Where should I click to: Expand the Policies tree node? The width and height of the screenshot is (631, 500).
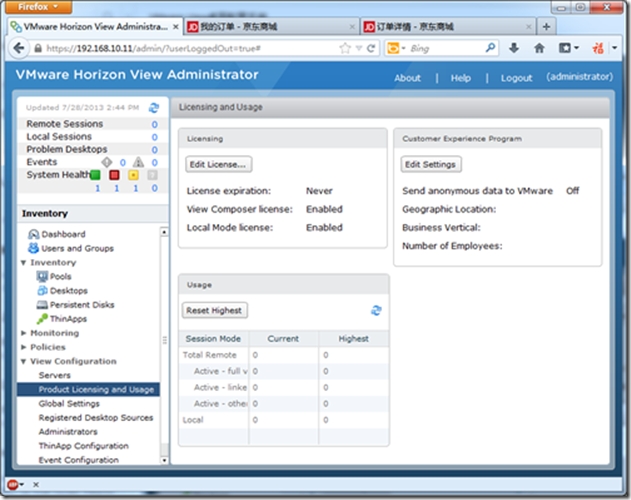23,347
